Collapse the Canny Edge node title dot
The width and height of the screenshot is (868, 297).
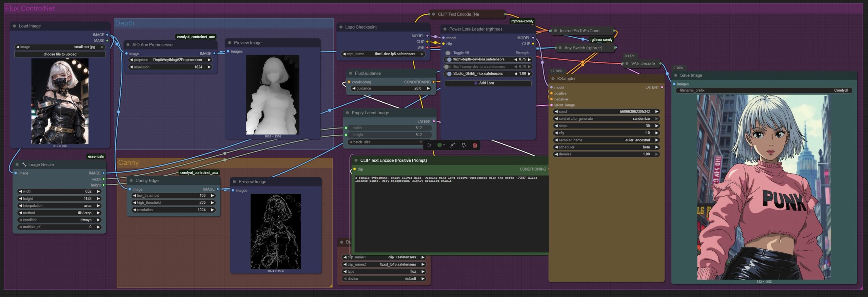point(131,181)
